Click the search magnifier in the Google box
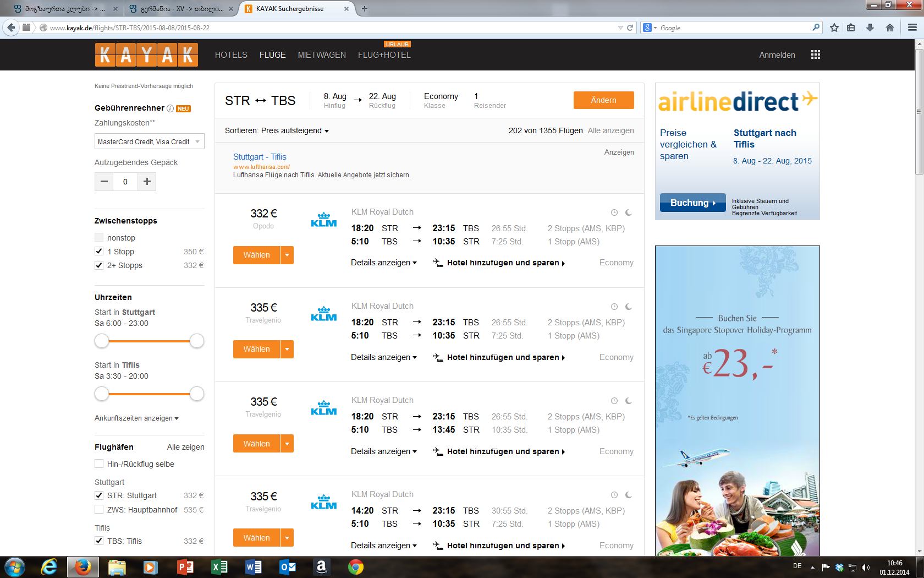The image size is (924, 578). (x=816, y=28)
